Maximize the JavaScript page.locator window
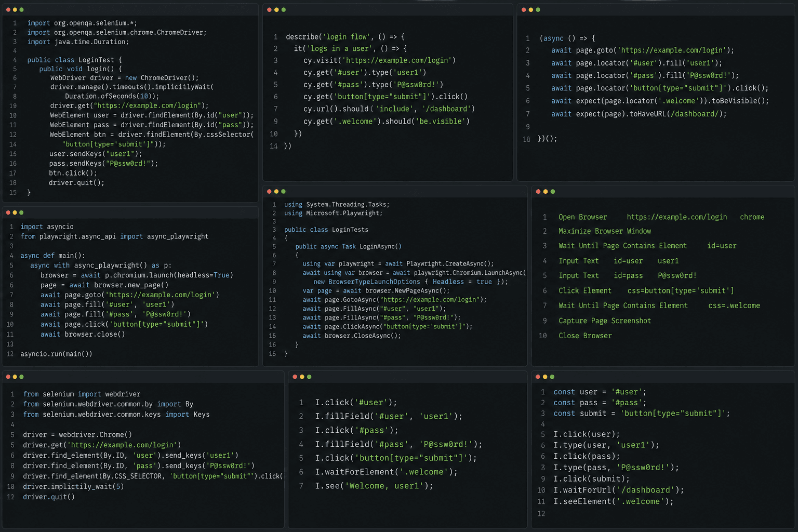The height and width of the screenshot is (532, 798). click(x=538, y=10)
